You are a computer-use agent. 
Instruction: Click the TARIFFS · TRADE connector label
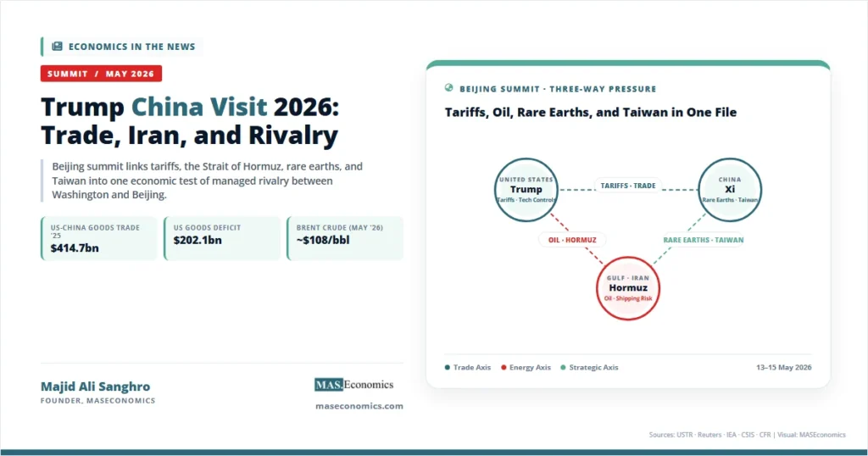[628, 186]
